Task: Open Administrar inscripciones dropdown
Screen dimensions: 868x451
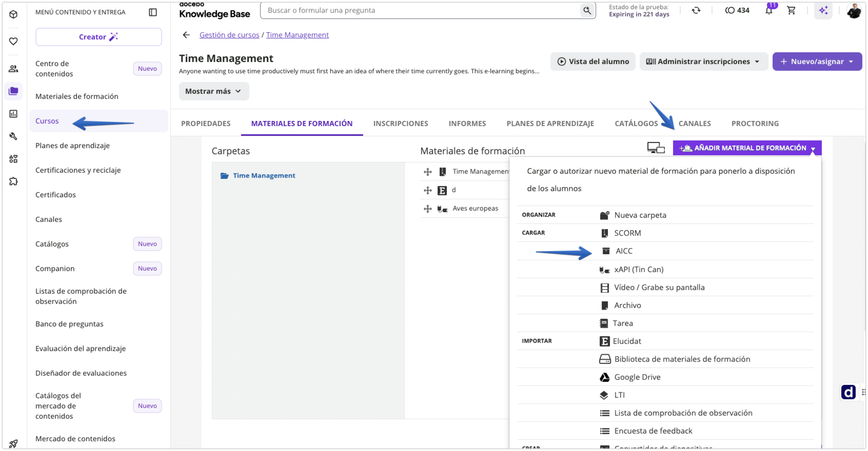Action: point(703,61)
